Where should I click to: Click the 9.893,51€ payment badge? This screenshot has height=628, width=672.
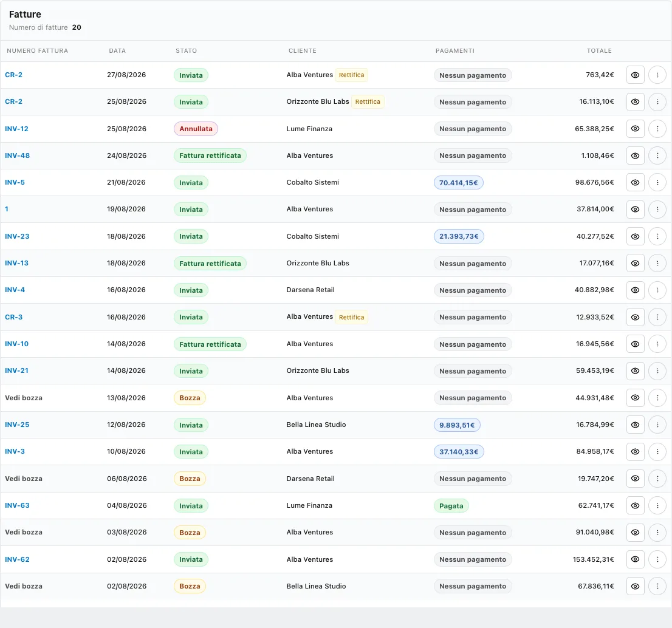[x=457, y=425]
